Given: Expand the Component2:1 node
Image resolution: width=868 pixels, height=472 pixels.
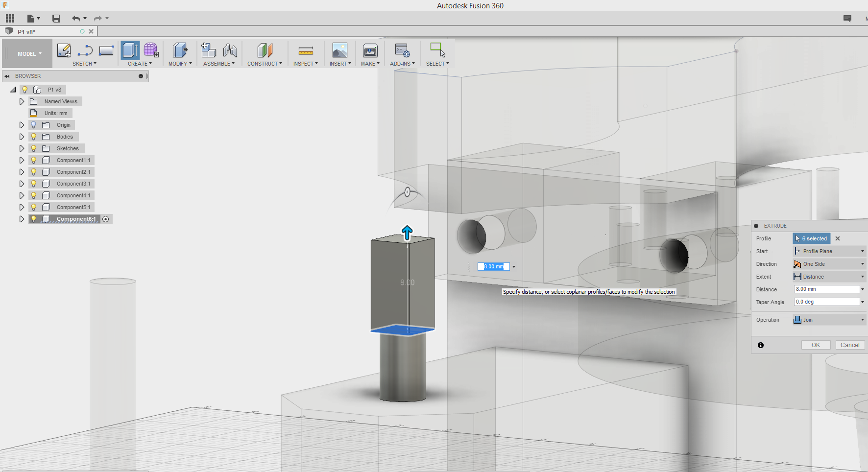Looking at the screenshot, I should click(22, 172).
